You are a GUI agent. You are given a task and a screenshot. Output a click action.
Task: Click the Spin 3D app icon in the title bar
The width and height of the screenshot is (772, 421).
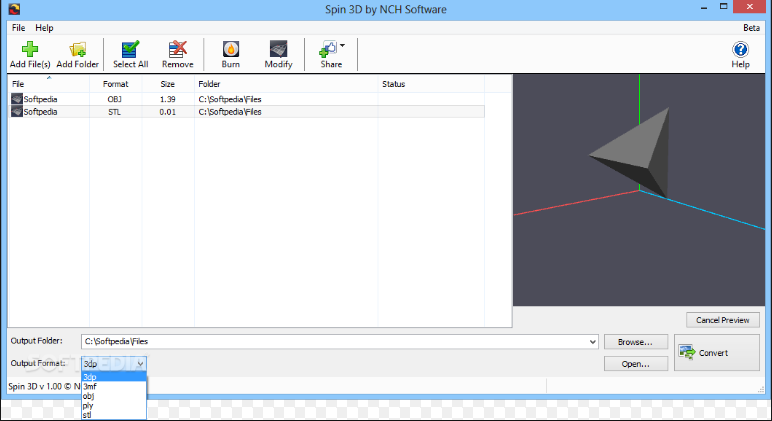14,9
